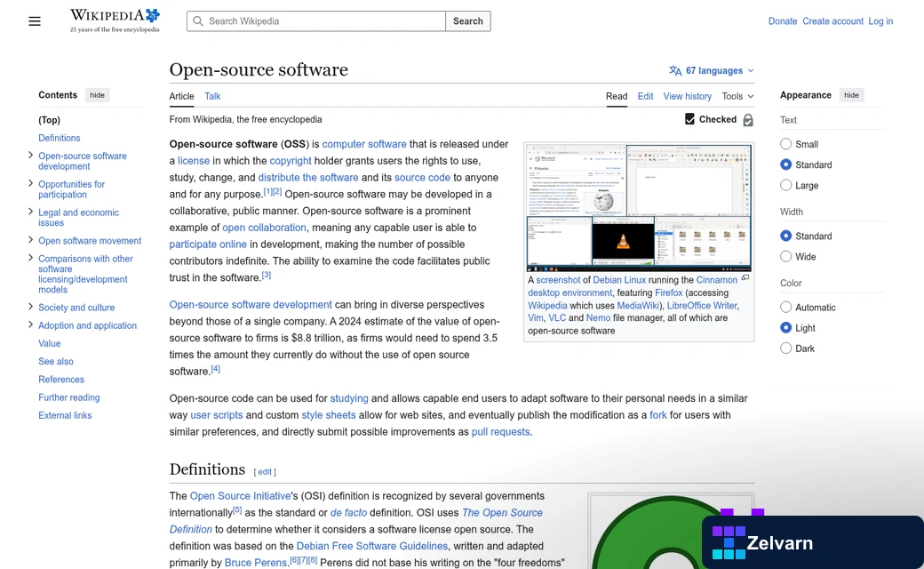Screen dimensions: 924x569
Task: Click the Wikipedia logo
Action: point(115,20)
